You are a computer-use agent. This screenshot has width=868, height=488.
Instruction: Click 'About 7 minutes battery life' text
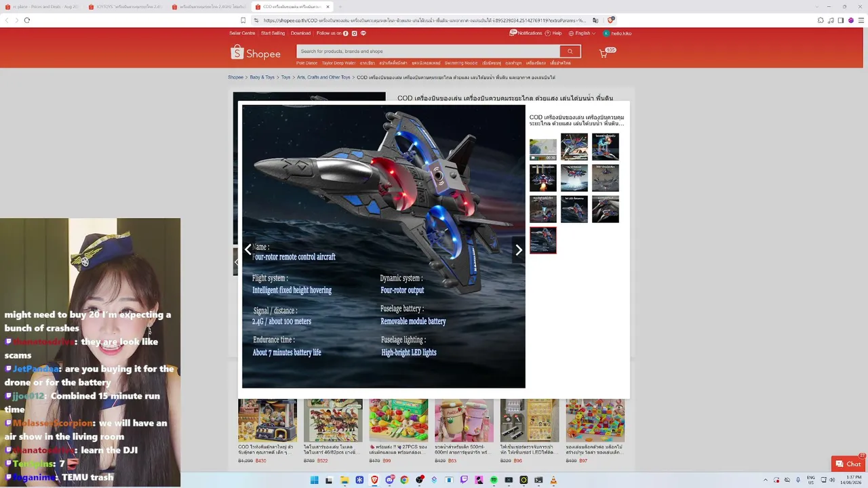tap(287, 352)
